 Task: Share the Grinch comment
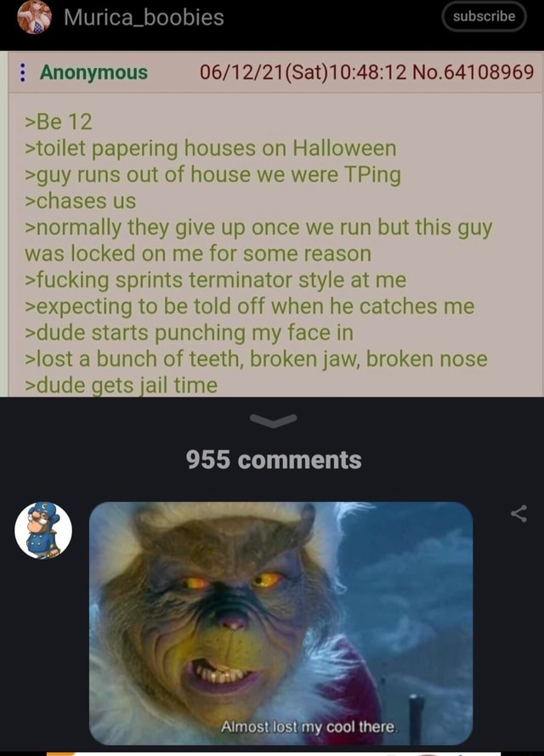coord(518,514)
